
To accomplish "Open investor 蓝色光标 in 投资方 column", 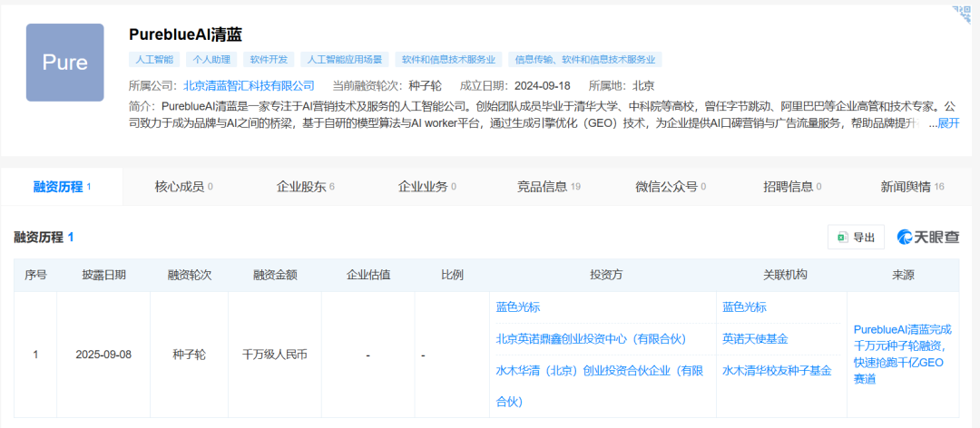I will (517, 307).
